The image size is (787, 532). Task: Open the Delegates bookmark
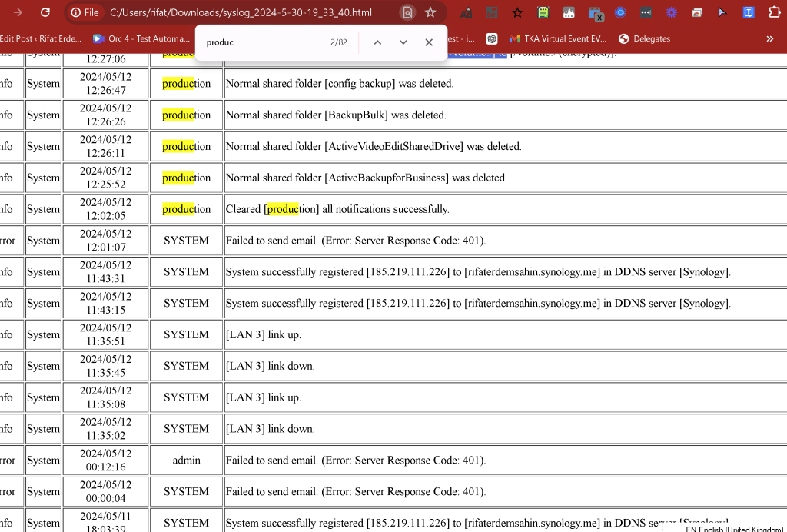coord(645,38)
